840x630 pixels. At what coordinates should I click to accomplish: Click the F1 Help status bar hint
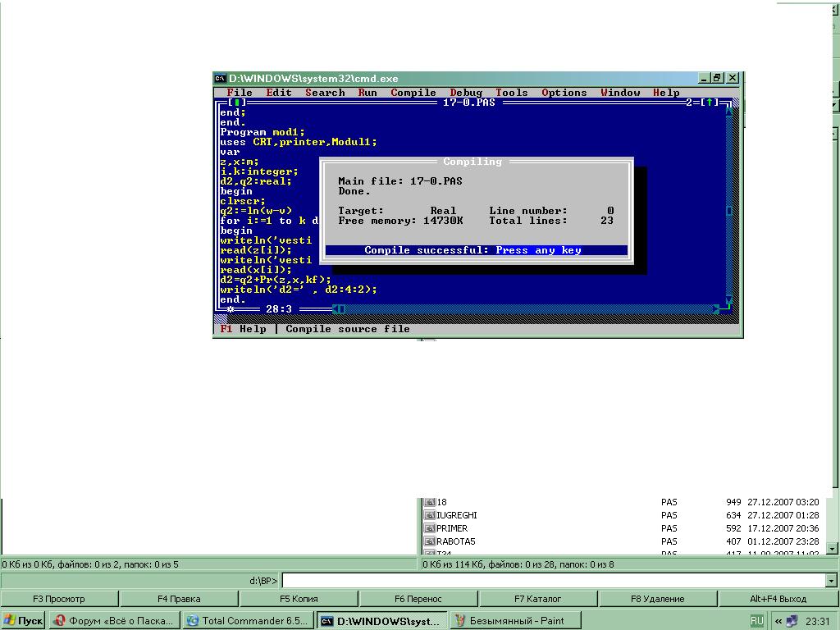243,329
